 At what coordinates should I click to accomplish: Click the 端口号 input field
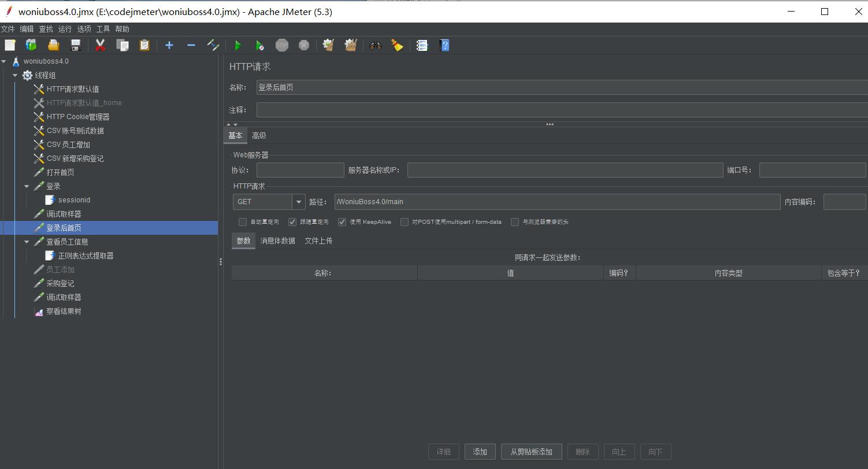pos(813,170)
